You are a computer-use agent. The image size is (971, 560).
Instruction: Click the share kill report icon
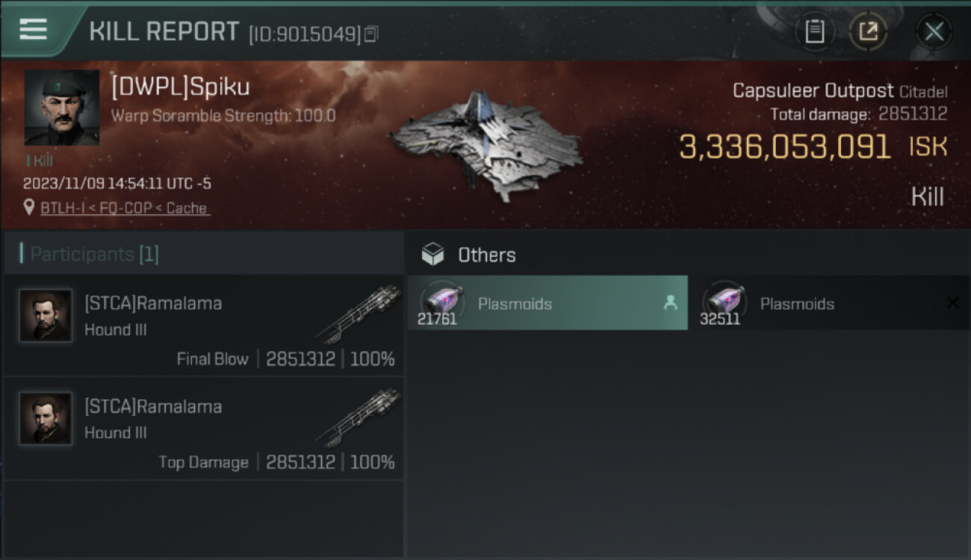point(869,31)
